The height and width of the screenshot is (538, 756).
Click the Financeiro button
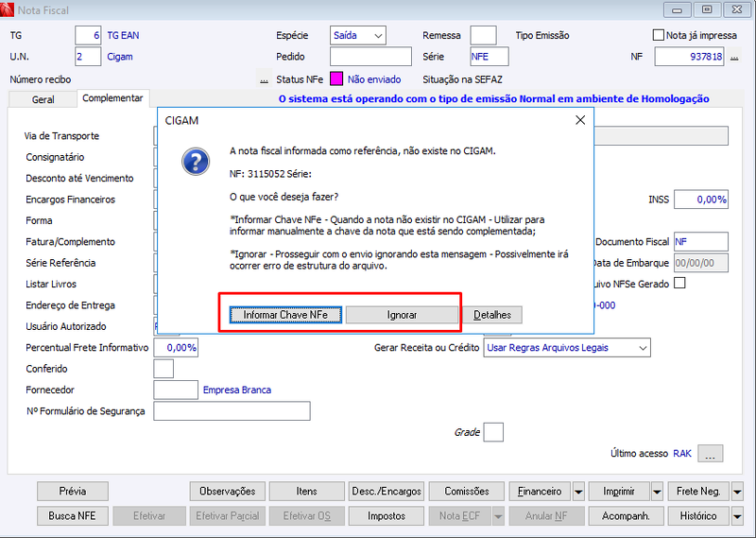540,491
